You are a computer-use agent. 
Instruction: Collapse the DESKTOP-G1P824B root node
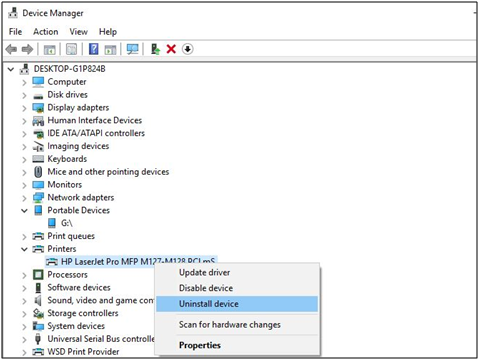(x=11, y=69)
